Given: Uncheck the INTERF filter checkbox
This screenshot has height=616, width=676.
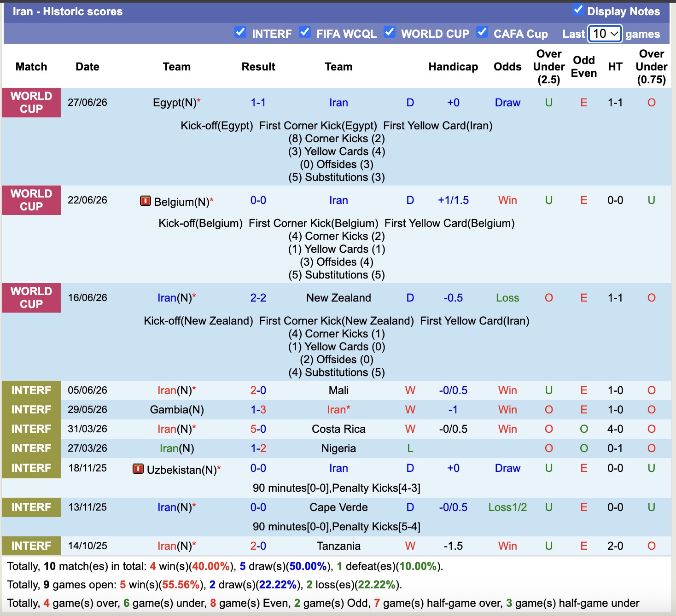Looking at the screenshot, I should pos(240,32).
